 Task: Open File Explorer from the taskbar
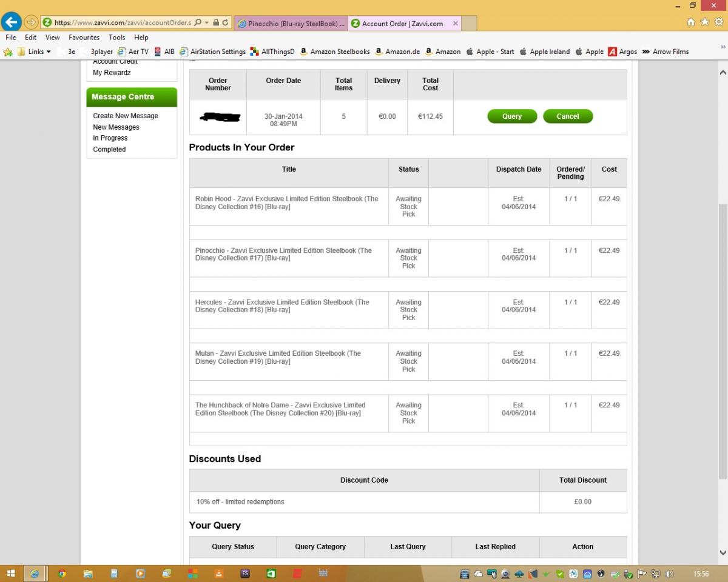click(87, 574)
